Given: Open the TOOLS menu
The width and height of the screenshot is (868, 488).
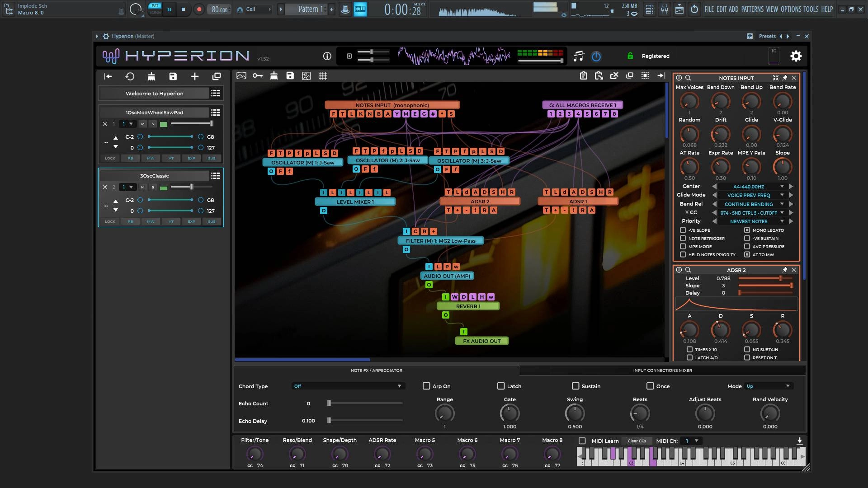Looking at the screenshot, I should pos(811,9).
